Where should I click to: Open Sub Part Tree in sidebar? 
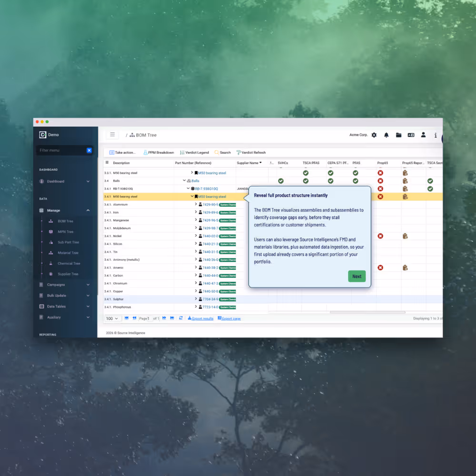(68, 243)
